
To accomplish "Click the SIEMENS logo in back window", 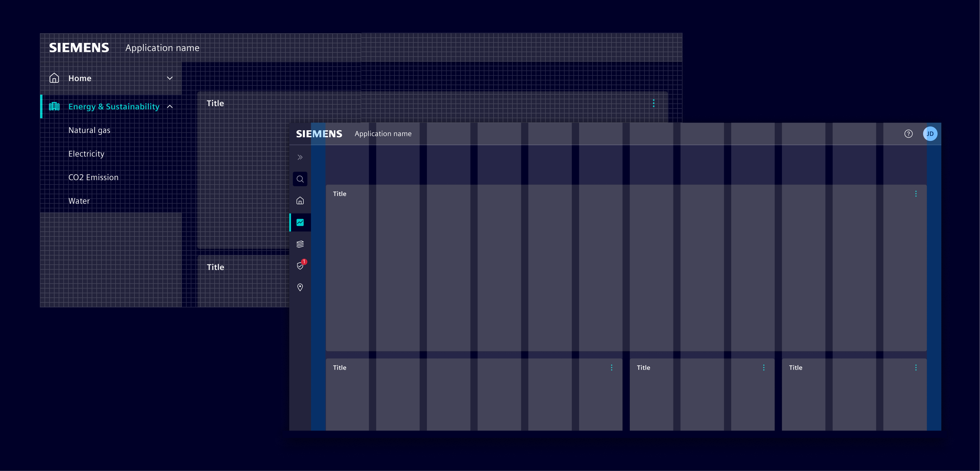I will (x=79, y=47).
